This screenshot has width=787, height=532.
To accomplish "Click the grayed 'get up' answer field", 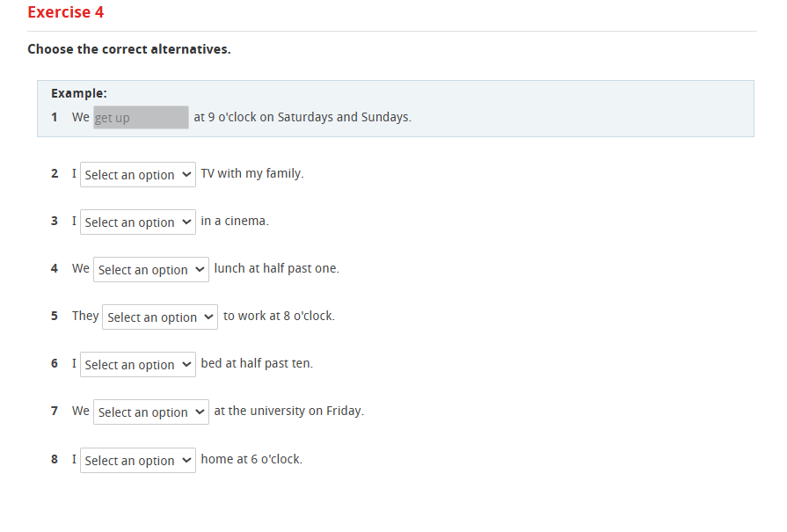I will 141,117.
